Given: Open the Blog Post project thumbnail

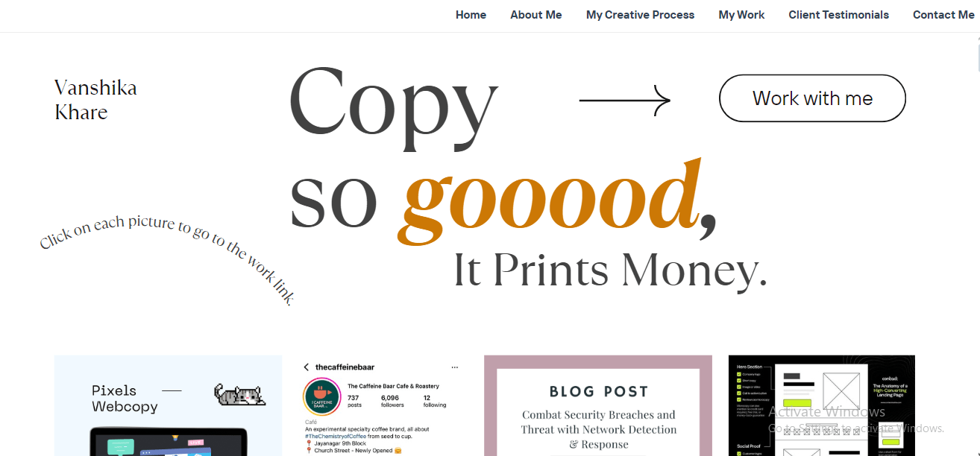Looking at the screenshot, I should point(598,405).
